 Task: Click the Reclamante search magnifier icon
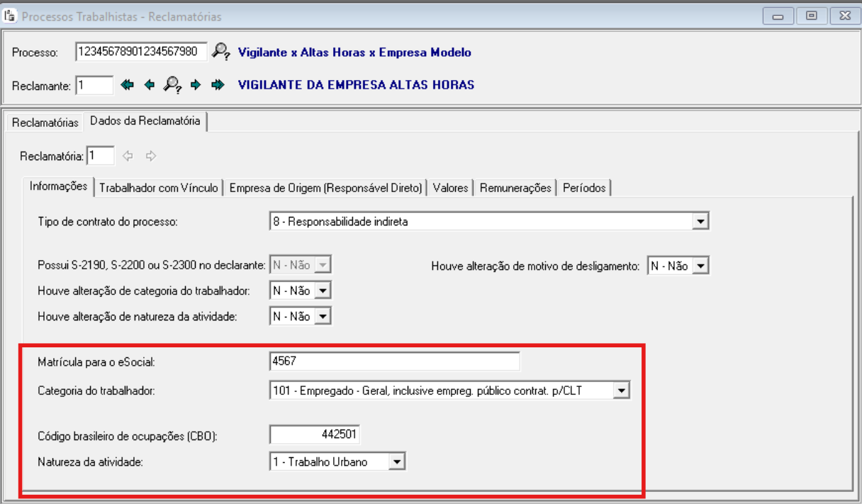pos(172,85)
